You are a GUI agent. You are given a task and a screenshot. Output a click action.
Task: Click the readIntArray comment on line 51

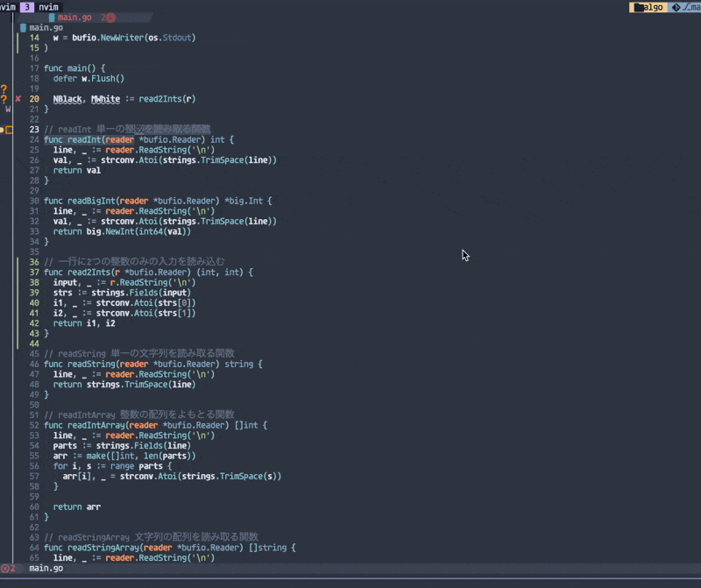[139, 415]
